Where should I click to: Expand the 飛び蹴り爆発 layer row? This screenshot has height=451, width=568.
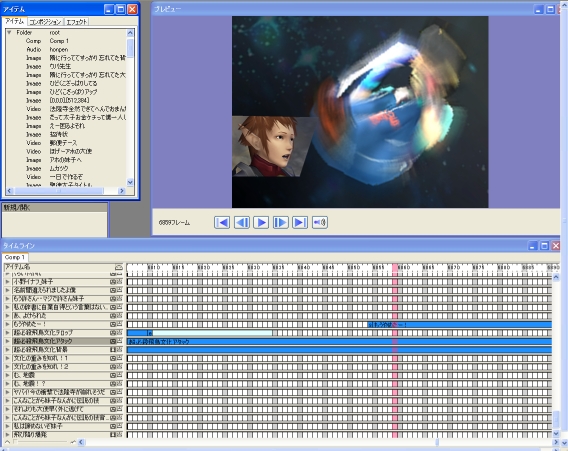click(7, 434)
